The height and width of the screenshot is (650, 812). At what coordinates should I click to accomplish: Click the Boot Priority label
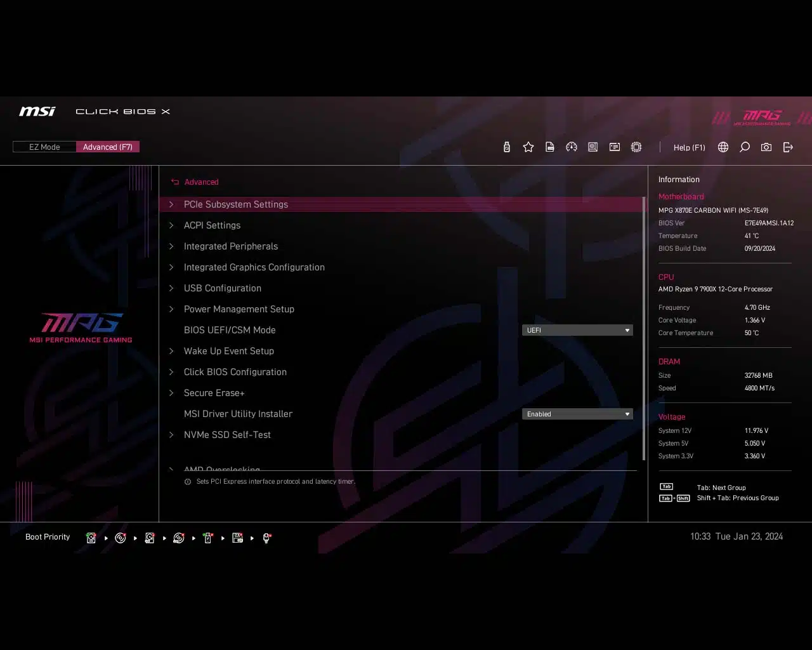tap(48, 537)
